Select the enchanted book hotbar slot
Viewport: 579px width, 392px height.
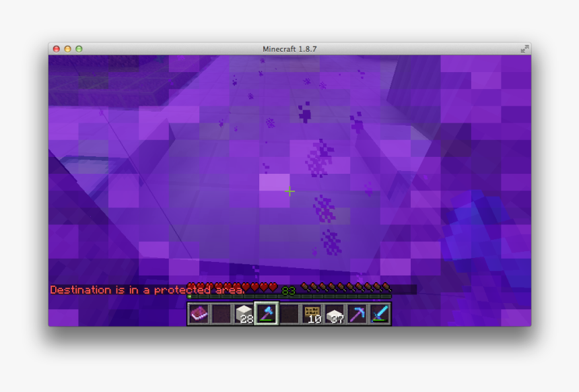point(199,314)
